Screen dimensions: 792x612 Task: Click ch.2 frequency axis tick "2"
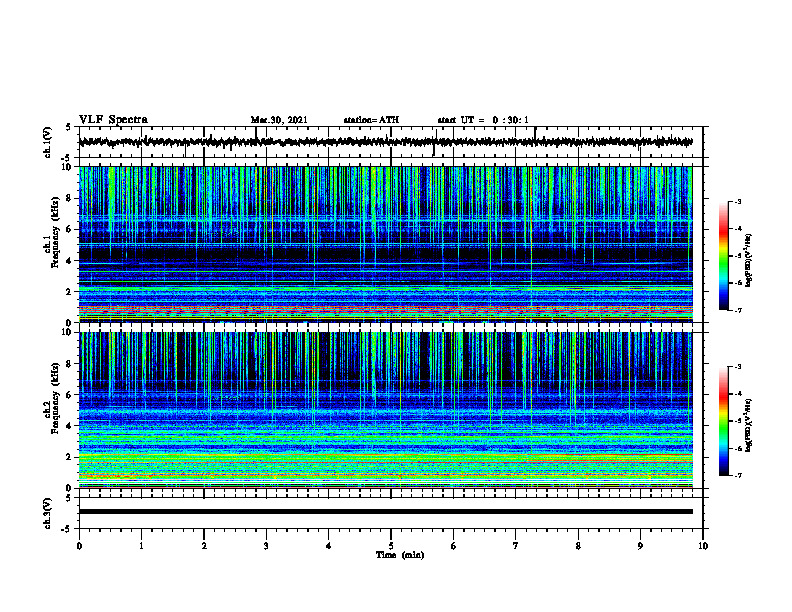click(70, 457)
